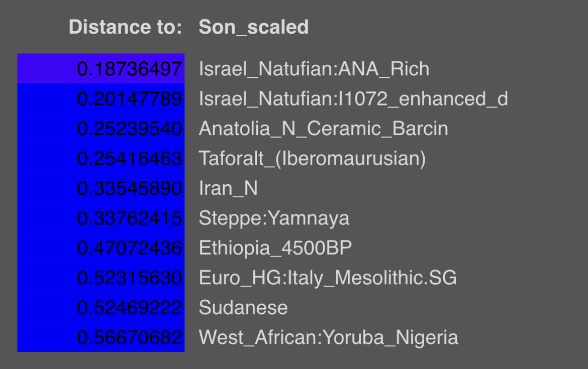This screenshot has width=588, height=369.
Task: Select the Anatolia_N_Ceramic_Barcin entry
Action: coord(323,129)
